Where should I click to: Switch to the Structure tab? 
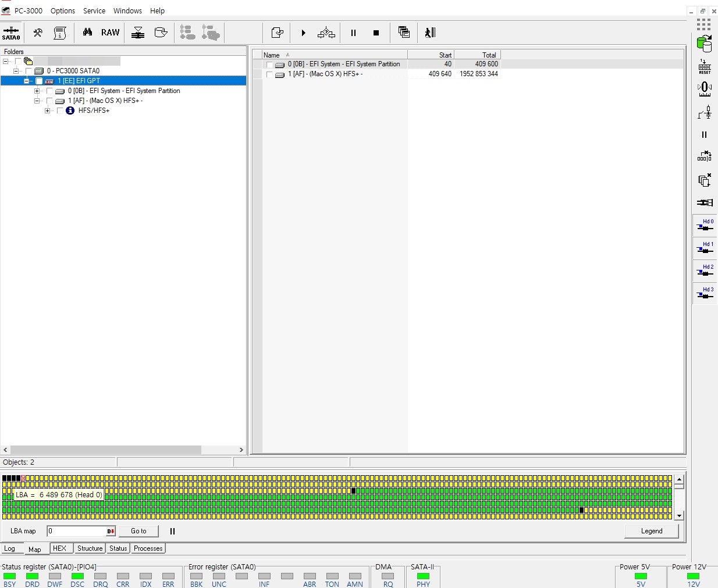(90, 548)
